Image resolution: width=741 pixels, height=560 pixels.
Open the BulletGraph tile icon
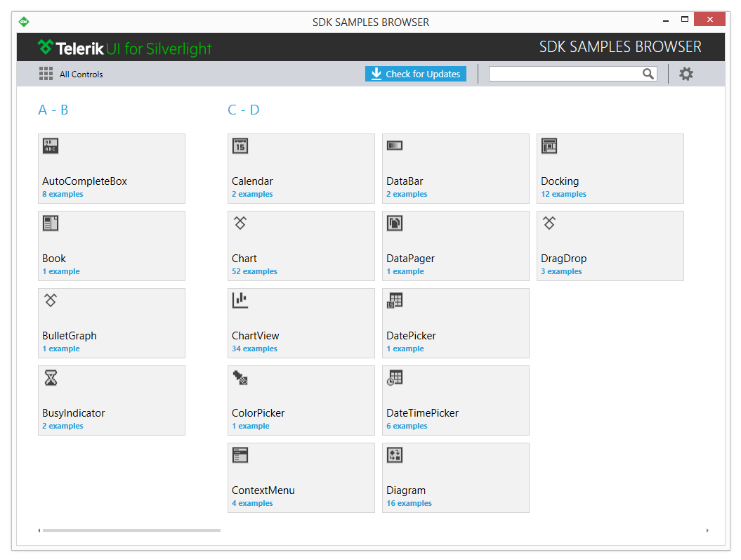[51, 300]
